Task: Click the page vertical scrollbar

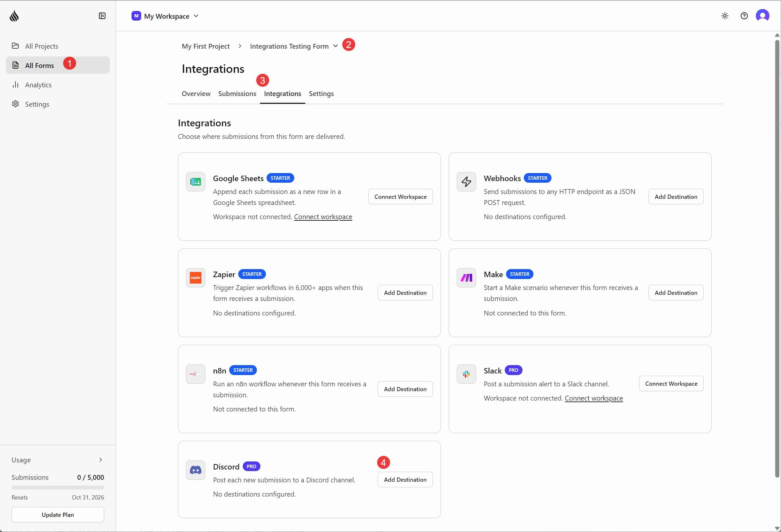Action: point(777,259)
